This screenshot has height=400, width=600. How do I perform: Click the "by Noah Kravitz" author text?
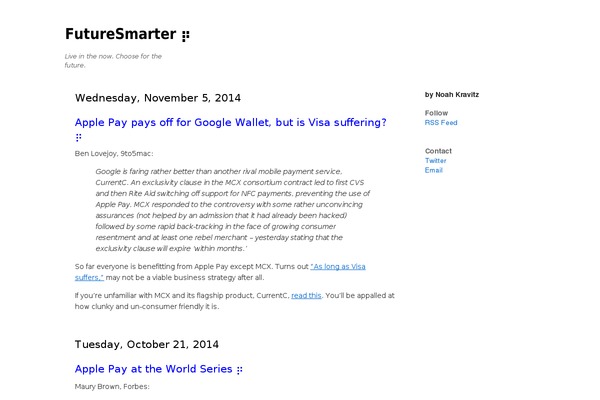tap(452, 95)
